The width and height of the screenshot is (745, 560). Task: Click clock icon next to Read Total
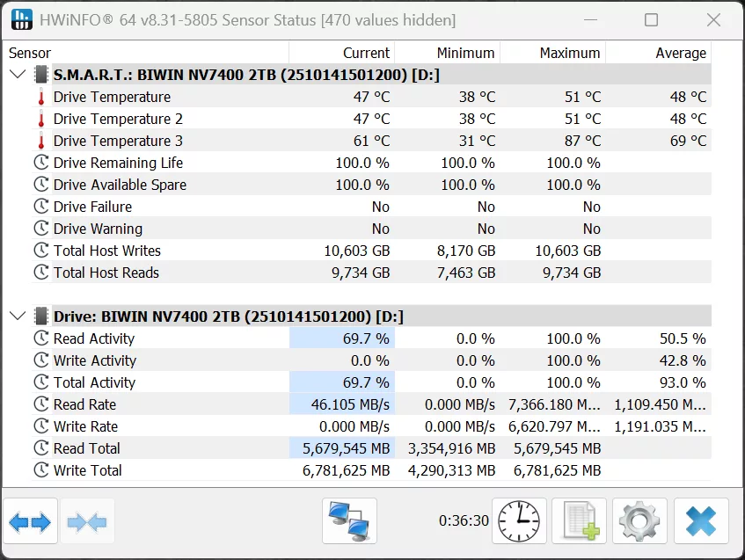(41, 447)
